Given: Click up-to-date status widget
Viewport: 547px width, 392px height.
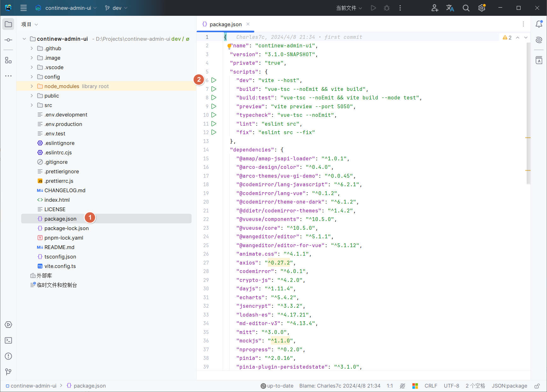Looking at the screenshot, I should (277, 386).
